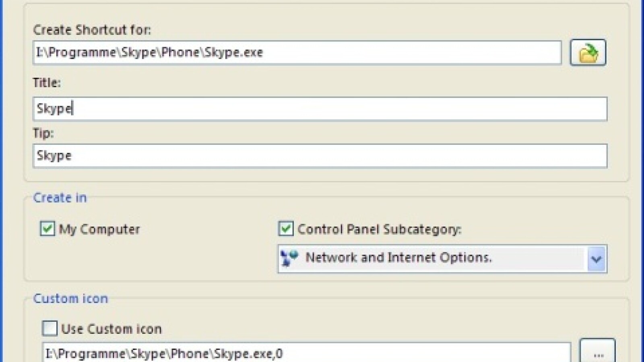Enable the Use Custom icon checkbox
The width and height of the screenshot is (644, 362).
[50, 328]
